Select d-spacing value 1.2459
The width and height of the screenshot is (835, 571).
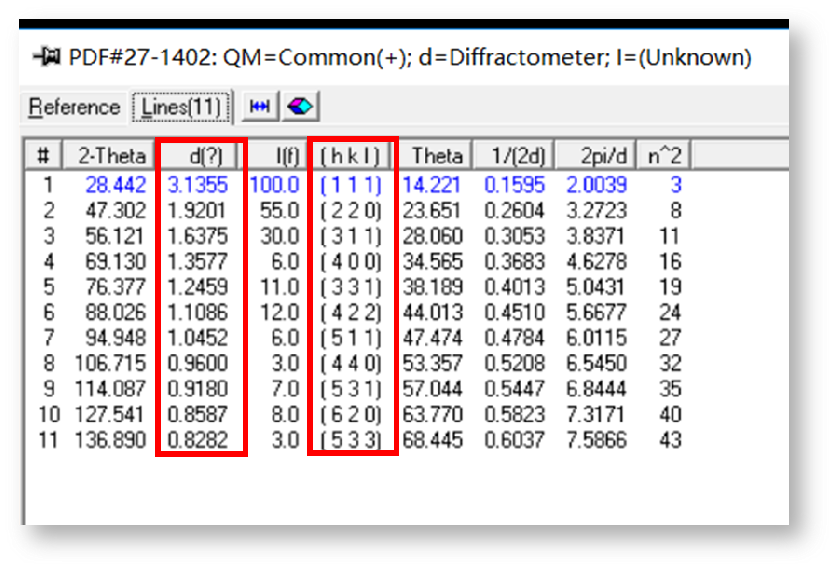pos(198,287)
